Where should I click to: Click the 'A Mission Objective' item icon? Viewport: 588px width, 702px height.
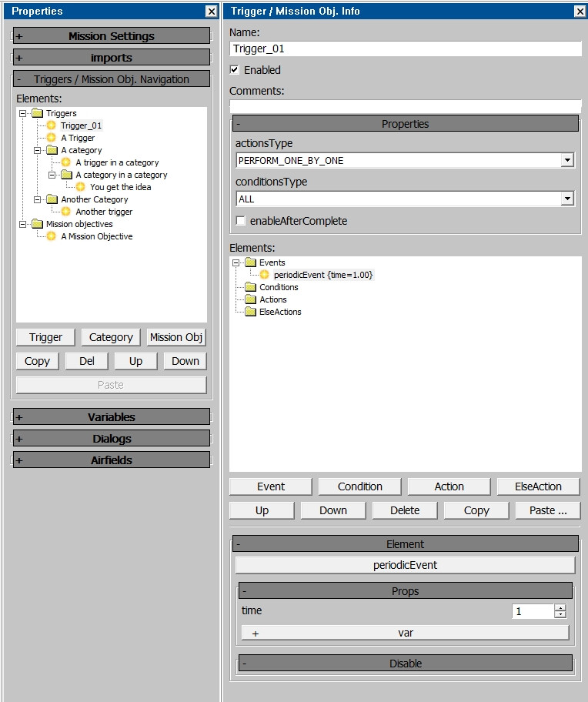(x=52, y=236)
